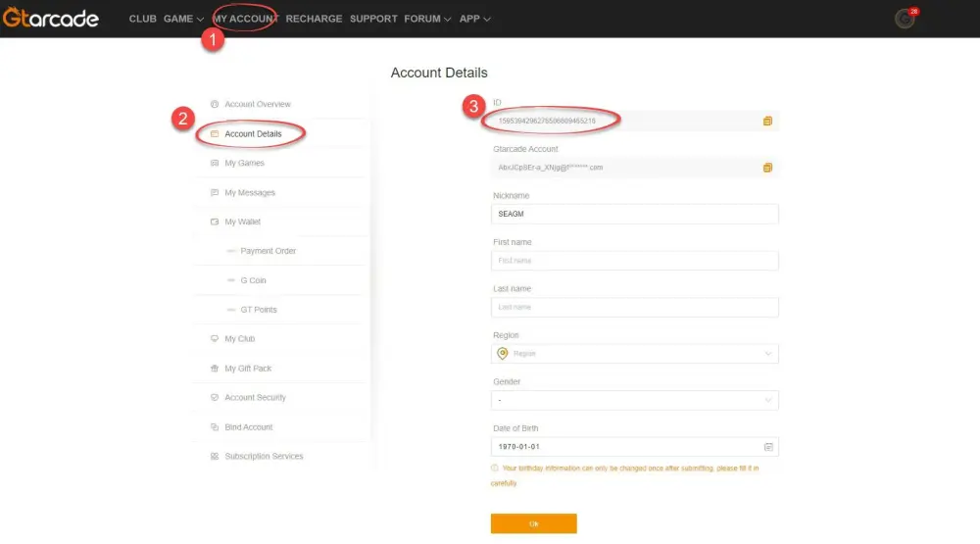Click the Subscription Services sidebar icon
Image resolution: width=980 pixels, height=544 pixels.
point(215,457)
